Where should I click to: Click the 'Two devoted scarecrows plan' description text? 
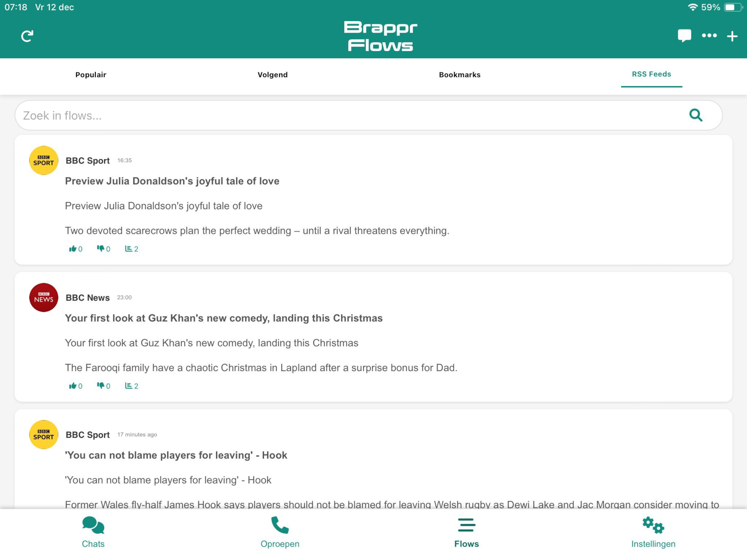(257, 231)
